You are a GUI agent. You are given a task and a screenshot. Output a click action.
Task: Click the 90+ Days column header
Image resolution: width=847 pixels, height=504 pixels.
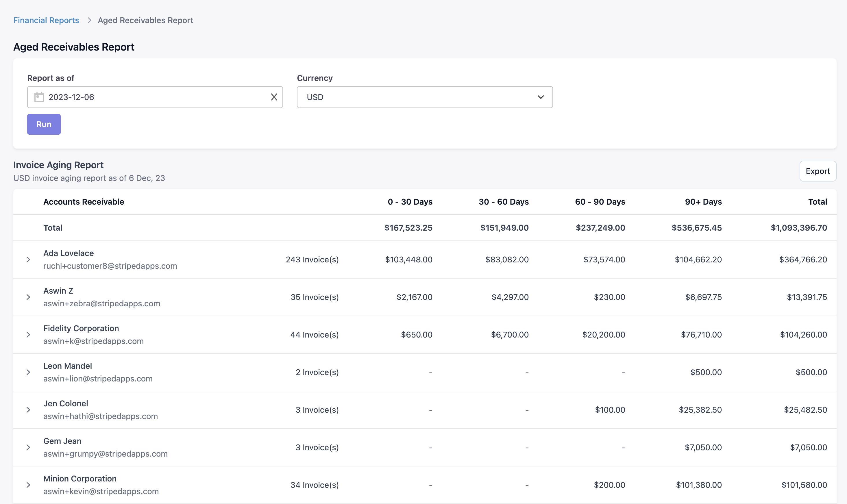[x=703, y=202]
